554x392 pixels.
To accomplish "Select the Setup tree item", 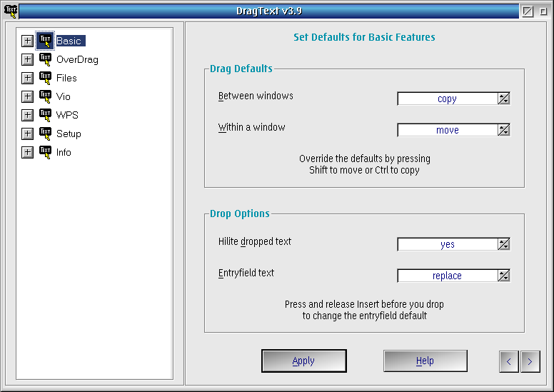I will click(69, 134).
